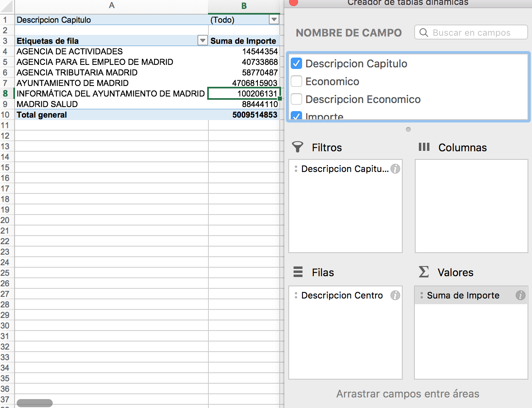Select cell AGENCIA DE ACTIVIDADES
532x408 pixels.
click(x=112, y=51)
